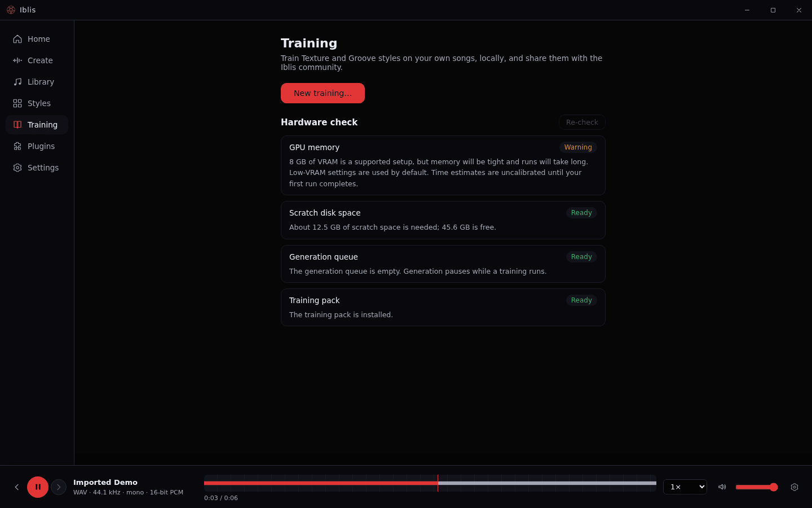Open player settings gear icon
812x508 pixels.
[795, 487]
